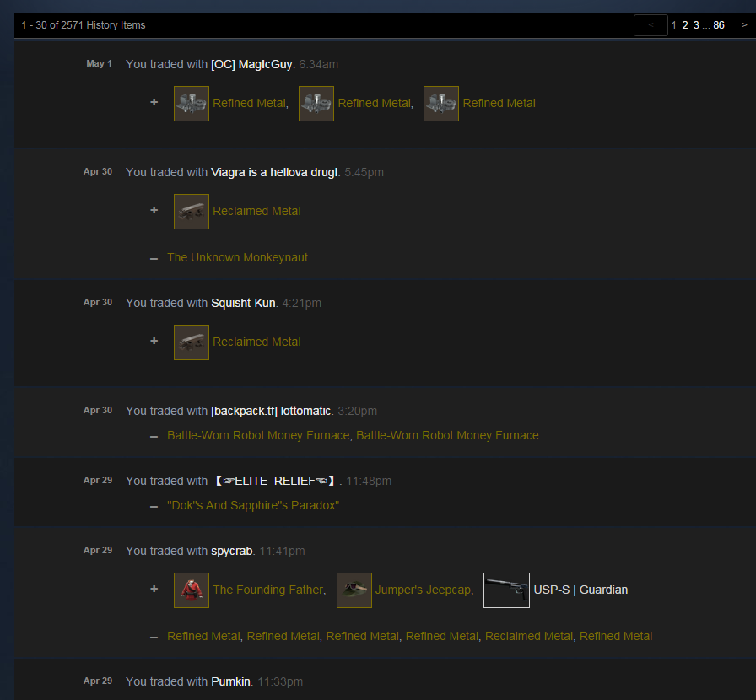Open Reclaimed Metal icon from Squisht-Kun trade

point(192,342)
